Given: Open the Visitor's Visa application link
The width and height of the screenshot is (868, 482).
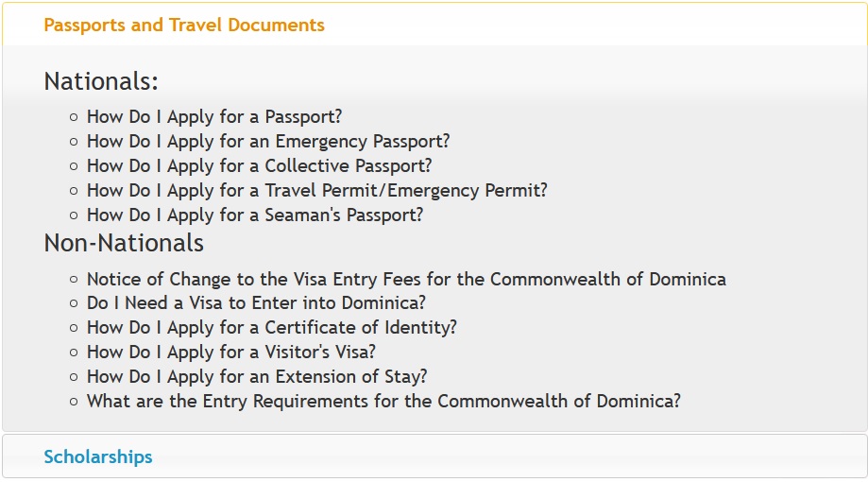Looking at the screenshot, I should pos(231,353).
